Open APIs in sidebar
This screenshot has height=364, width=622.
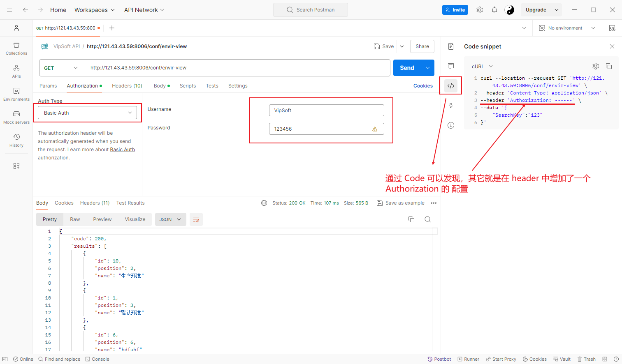coord(16,71)
